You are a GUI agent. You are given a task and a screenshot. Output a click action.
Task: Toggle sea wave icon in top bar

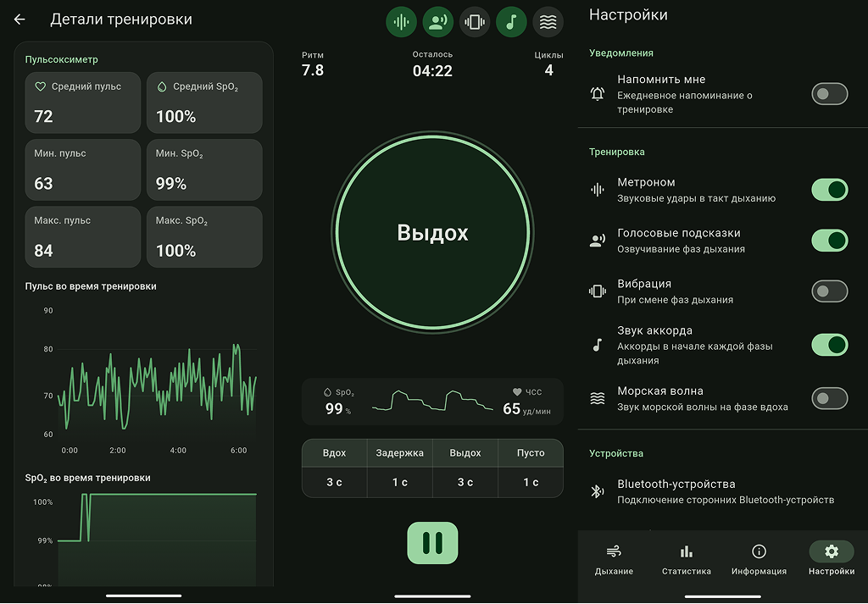[548, 22]
